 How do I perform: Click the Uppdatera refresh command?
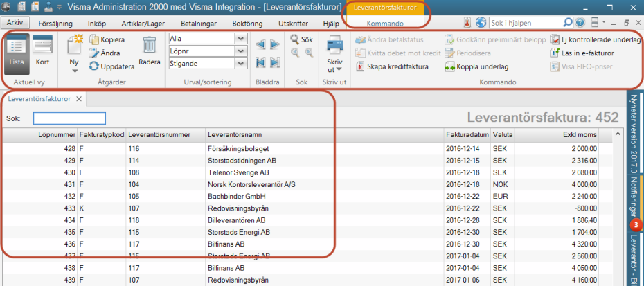pos(112,66)
